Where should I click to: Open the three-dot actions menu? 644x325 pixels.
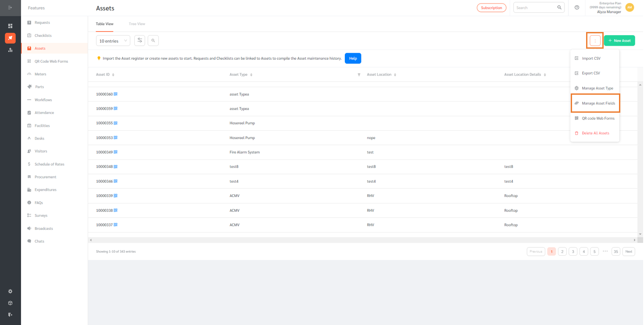pos(595,40)
